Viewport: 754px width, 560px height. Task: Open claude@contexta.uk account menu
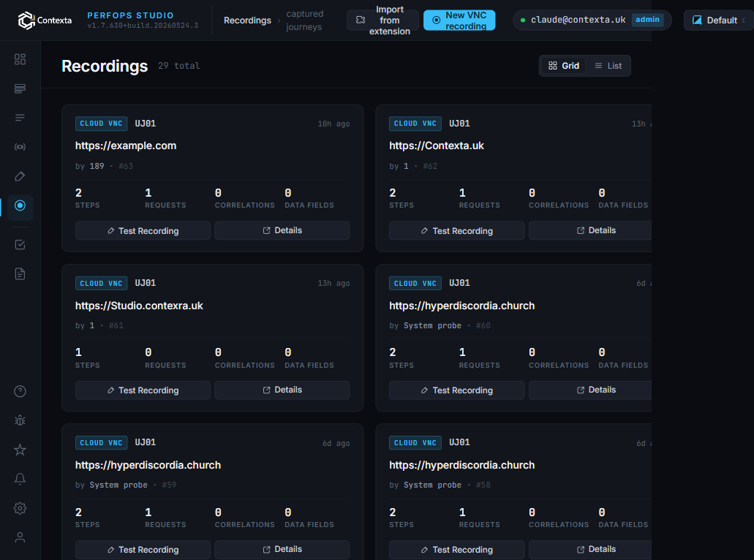592,20
